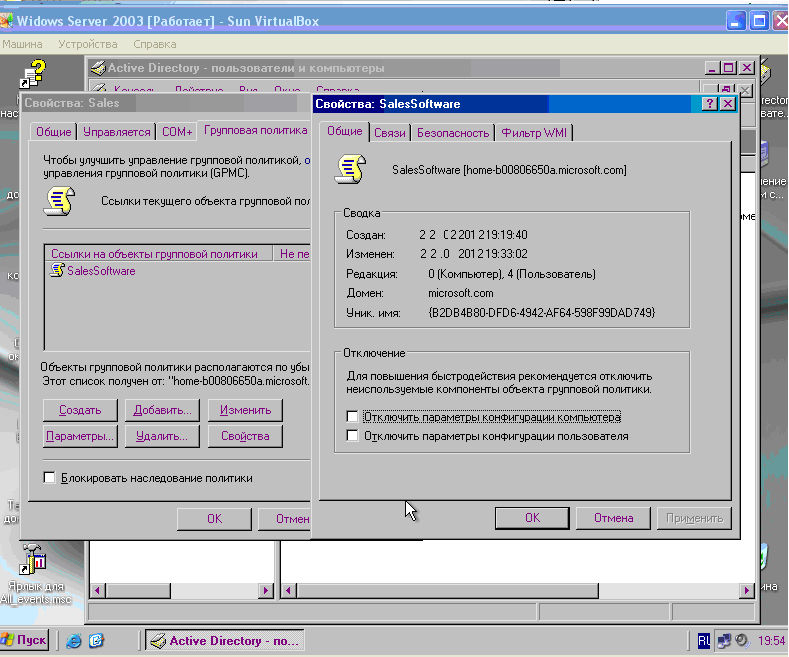Click the RU language indicator in tray

[x=703, y=641]
